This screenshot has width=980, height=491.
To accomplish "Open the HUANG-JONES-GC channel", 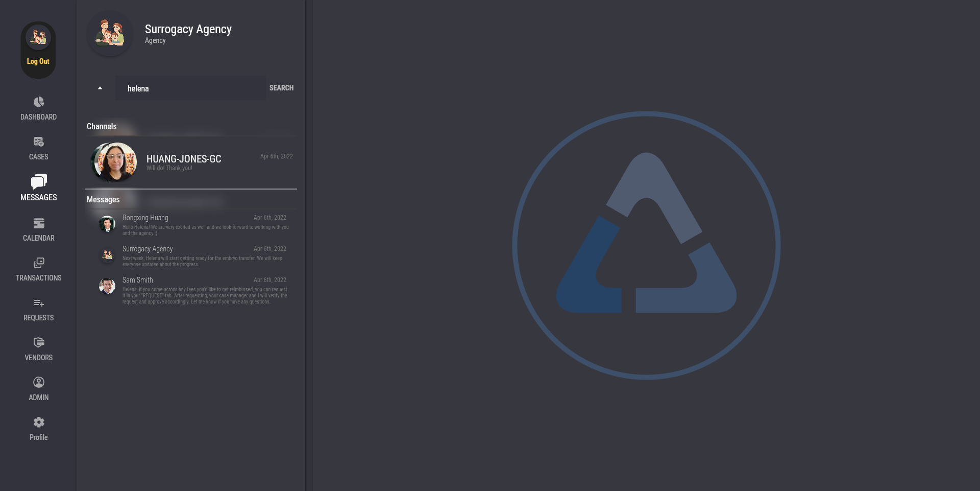I will tap(184, 159).
